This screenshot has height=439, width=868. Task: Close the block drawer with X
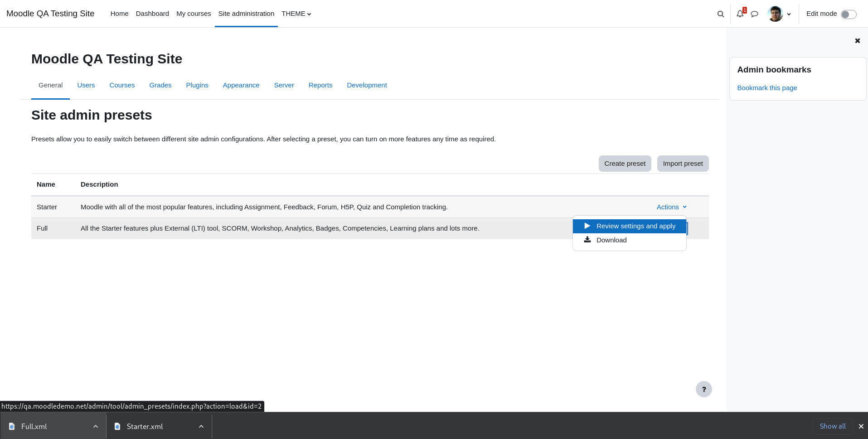(x=858, y=41)
